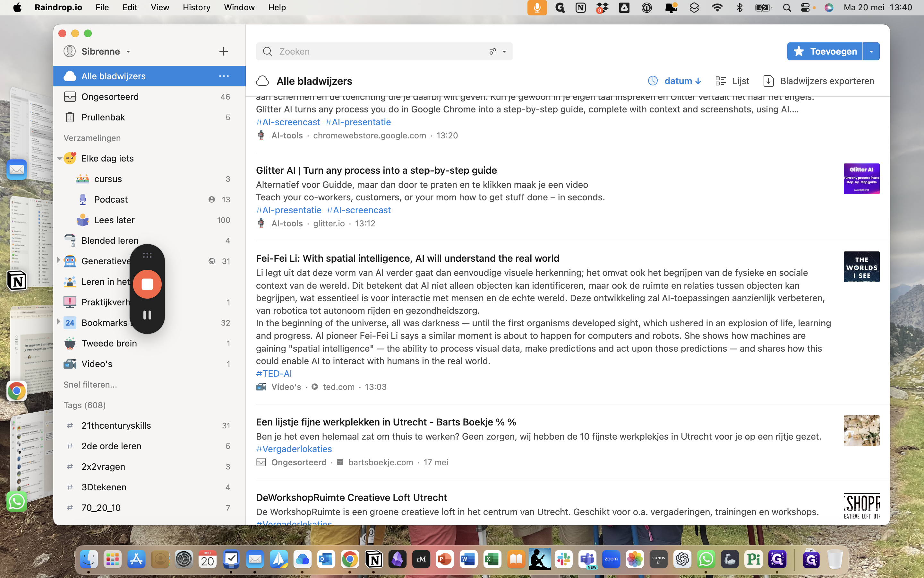Open the Lees later collection

pos(149,220)
